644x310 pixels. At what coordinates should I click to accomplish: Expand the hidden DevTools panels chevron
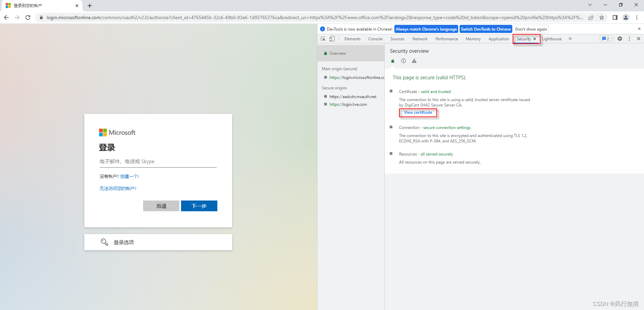[570, 39]
